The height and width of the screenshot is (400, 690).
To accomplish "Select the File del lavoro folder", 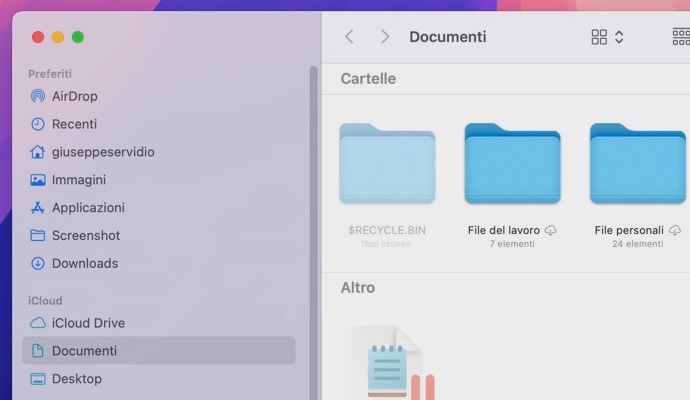I will (513, 164).
